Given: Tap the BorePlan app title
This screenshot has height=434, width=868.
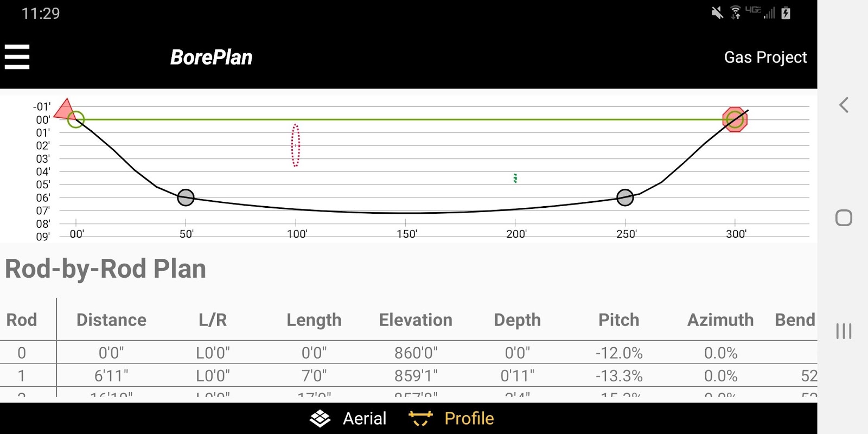Looking at the screenshot, I should point(211,57).
